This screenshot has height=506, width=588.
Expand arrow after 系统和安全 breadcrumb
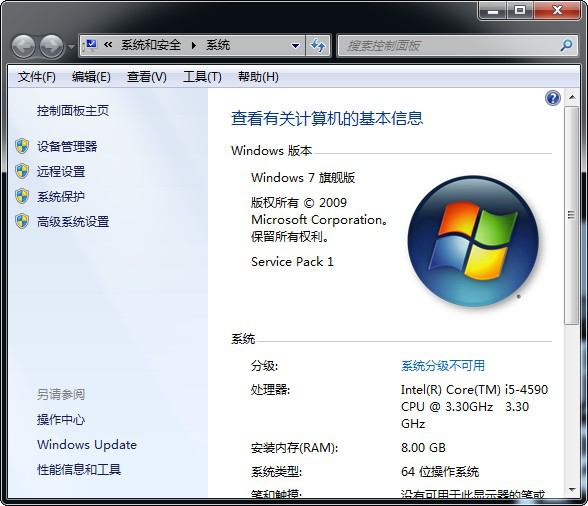194,45
